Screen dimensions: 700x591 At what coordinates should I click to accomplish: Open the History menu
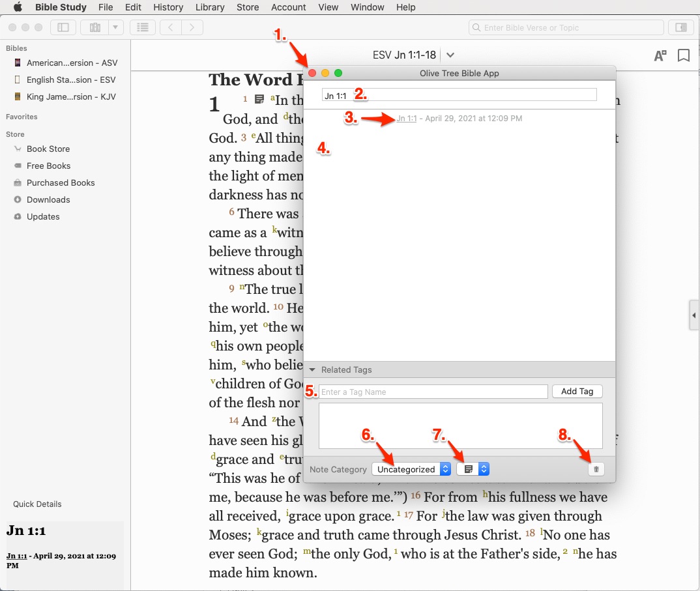(x=168, y=7)
